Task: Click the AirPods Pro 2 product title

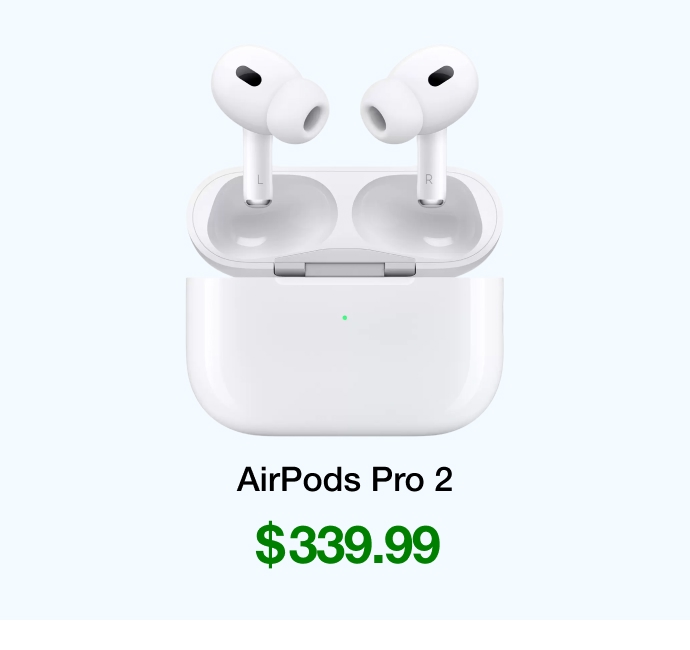Action: click(345, 479)
